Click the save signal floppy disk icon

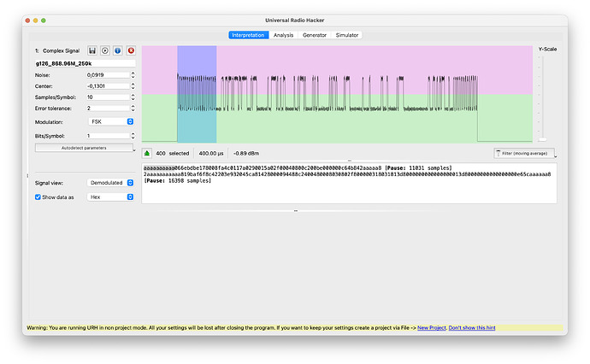click(92, 51)
